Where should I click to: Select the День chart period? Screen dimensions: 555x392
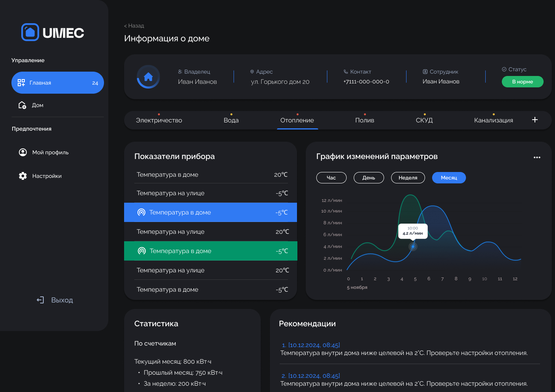coord(369,178)
